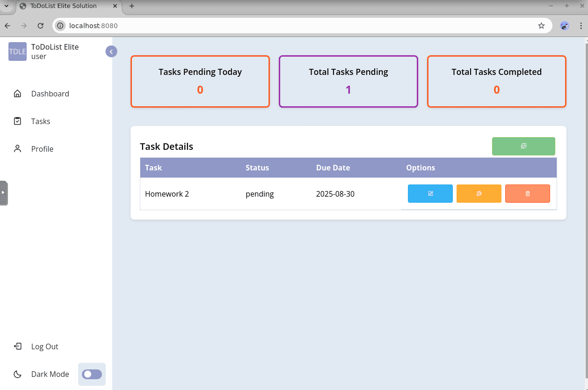The width and height of the screenshot is (588, 390).
Task: View site information for localhost
Action: [x=60, y=26]
